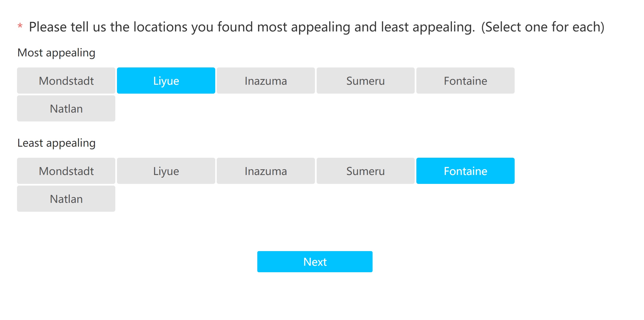The width and height of the screenshot is (644, 320).
Task: Select Mondstadt as least appealing
Action: click(66, 171)
